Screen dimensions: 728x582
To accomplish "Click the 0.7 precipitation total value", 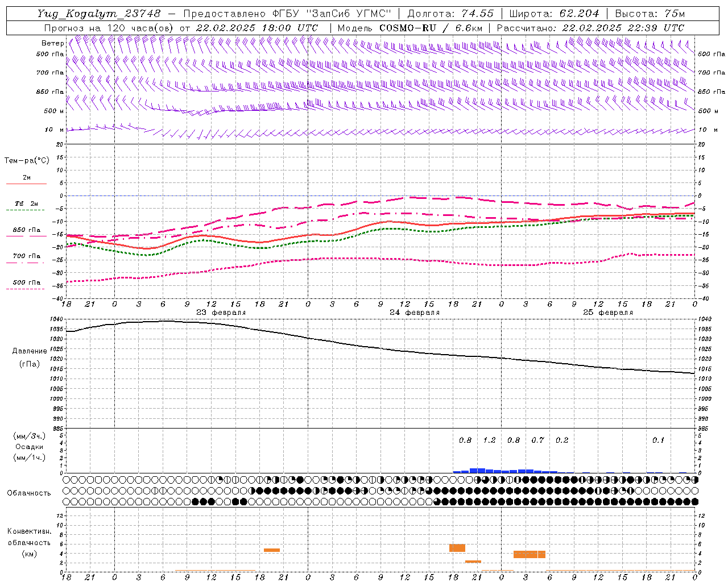I will point(537,440).
